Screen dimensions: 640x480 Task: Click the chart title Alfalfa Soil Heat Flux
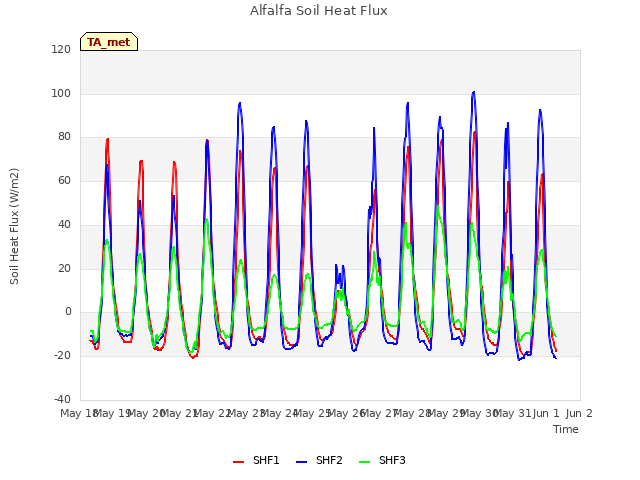pos(319,10)
